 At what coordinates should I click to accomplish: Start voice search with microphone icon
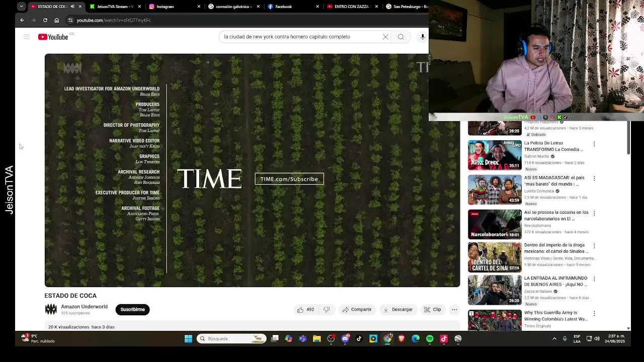pos(423,37)
